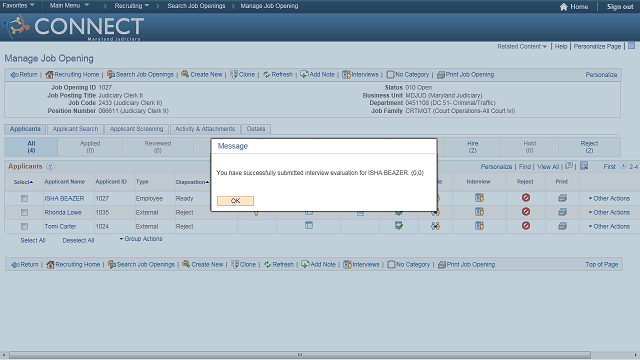This screenshot has width=640, height=360.
Task: Click the Reject icon for ISHA BEAZER
Action: 526,198
